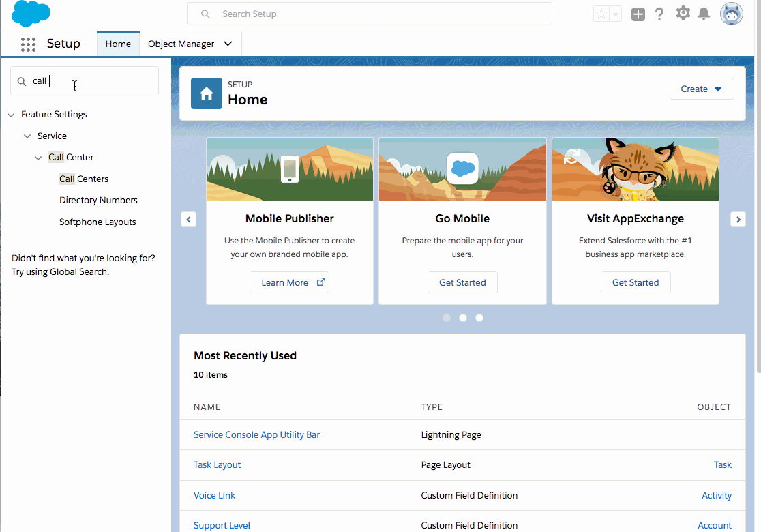Click the global actions plus icon
This screenshot has width=761, height=532.
638,14
